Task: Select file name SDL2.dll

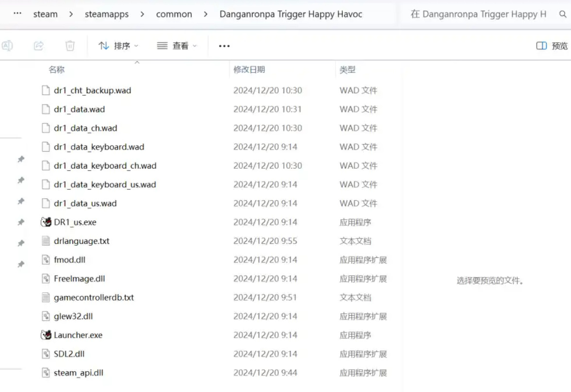Action: (x=69, y=354)
